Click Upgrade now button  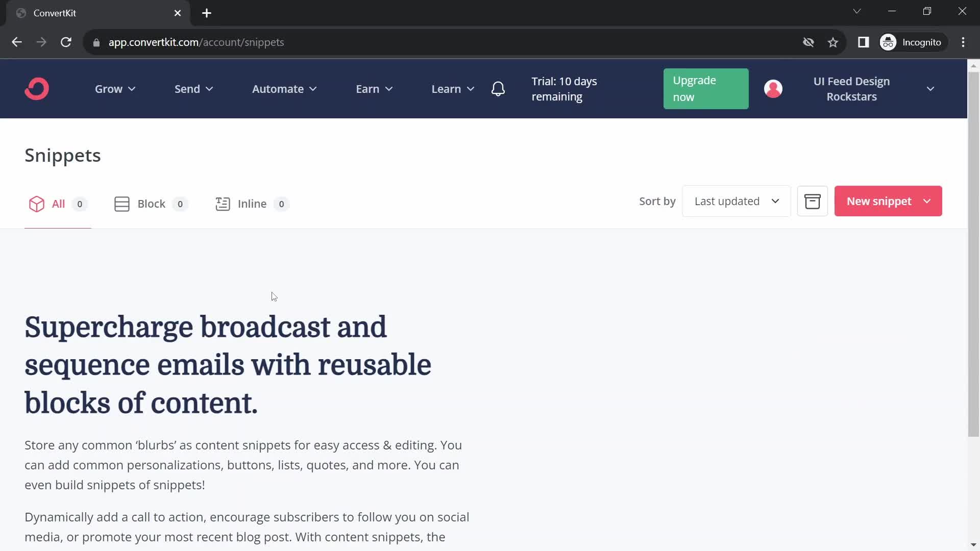pos(705,89)
